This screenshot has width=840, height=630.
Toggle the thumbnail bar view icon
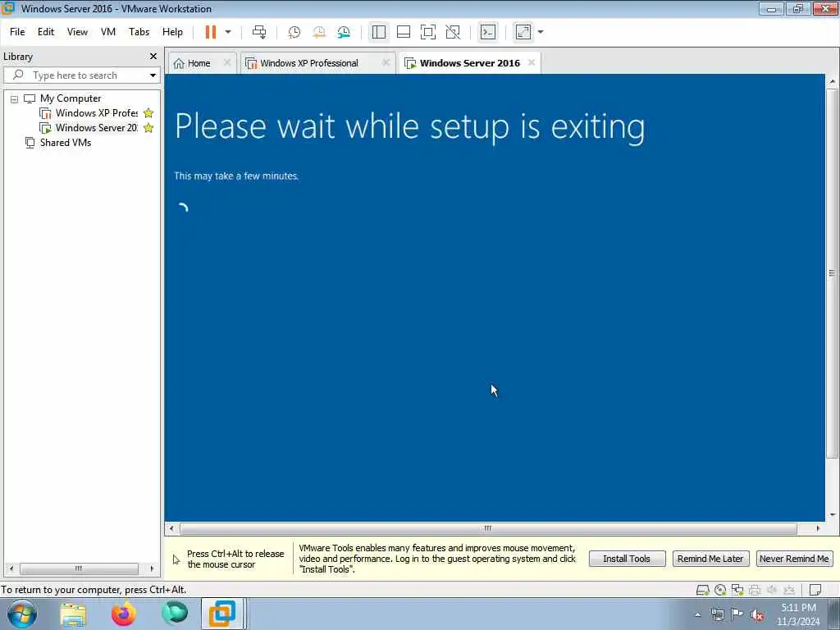coord(404,32)
